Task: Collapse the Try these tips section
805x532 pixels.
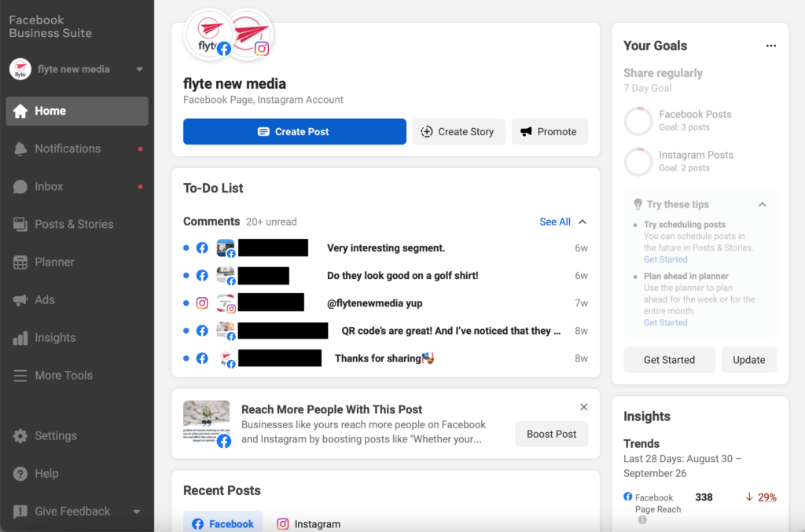Action: 763,204
